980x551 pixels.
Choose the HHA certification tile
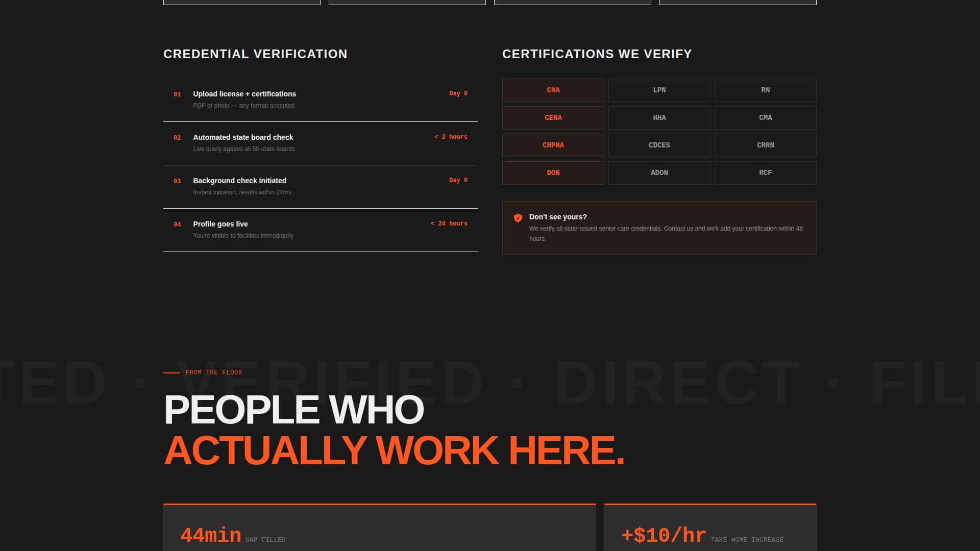click(x=659, y=118)
